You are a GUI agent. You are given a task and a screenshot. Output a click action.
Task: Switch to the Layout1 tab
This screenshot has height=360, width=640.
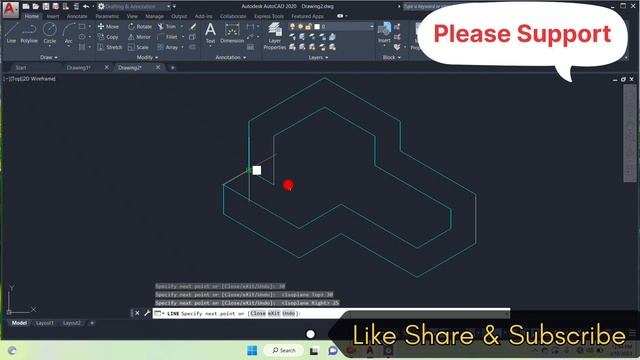click(44, 323)
